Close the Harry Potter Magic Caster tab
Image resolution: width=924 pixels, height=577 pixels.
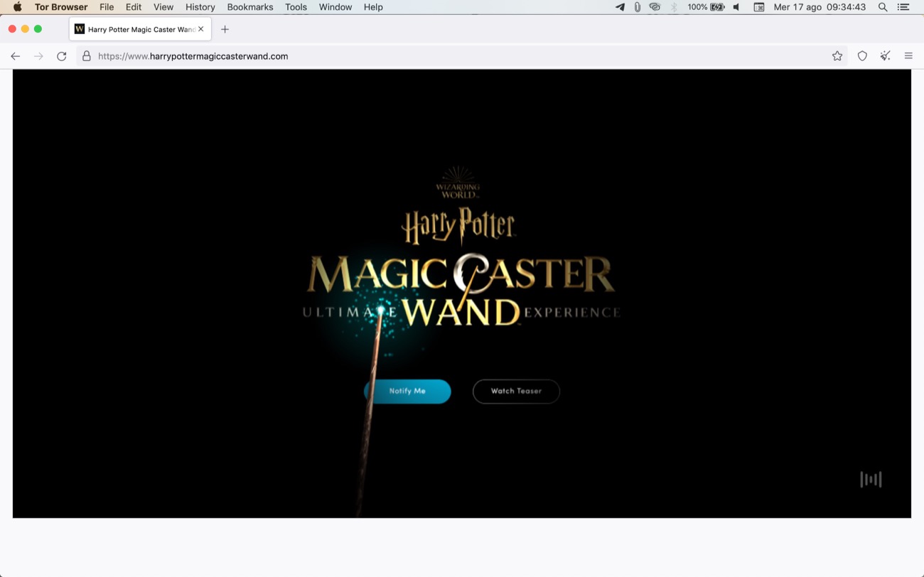click(201, 29)
